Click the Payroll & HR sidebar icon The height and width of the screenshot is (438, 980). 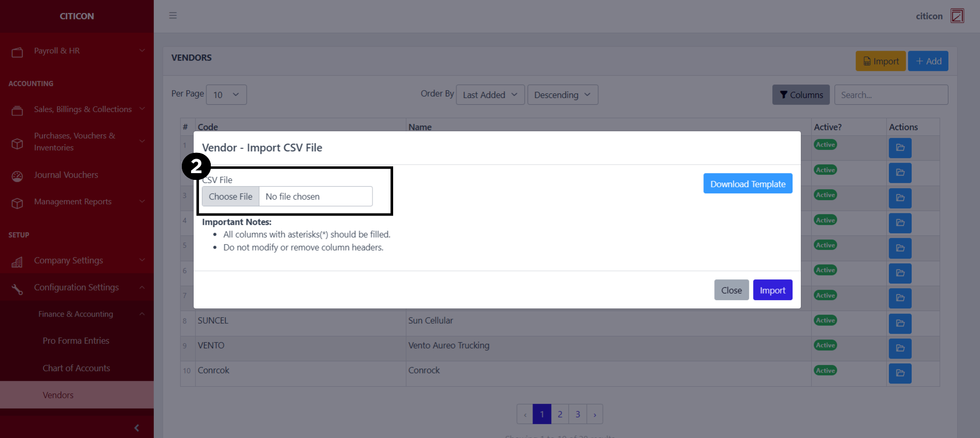coord(17,52)
